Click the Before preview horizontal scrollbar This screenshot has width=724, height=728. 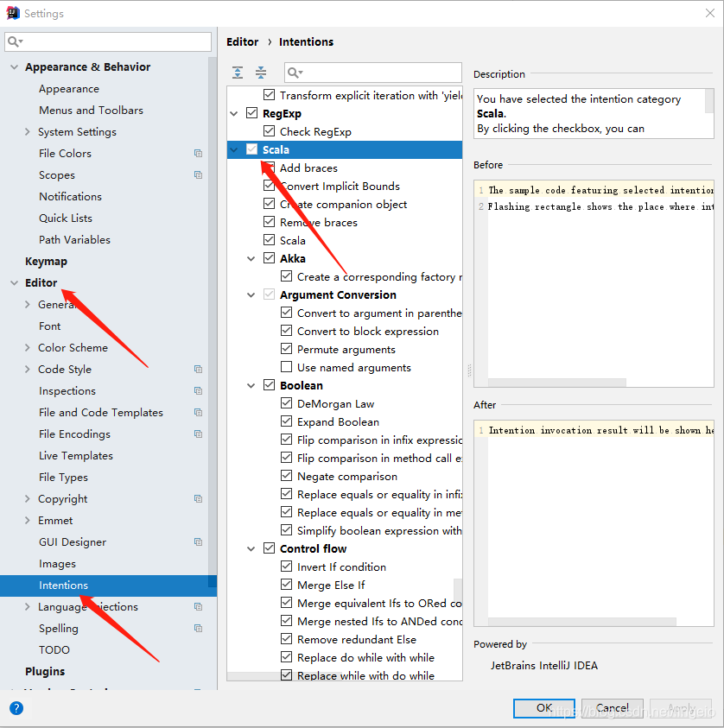[x=556, y=383]
